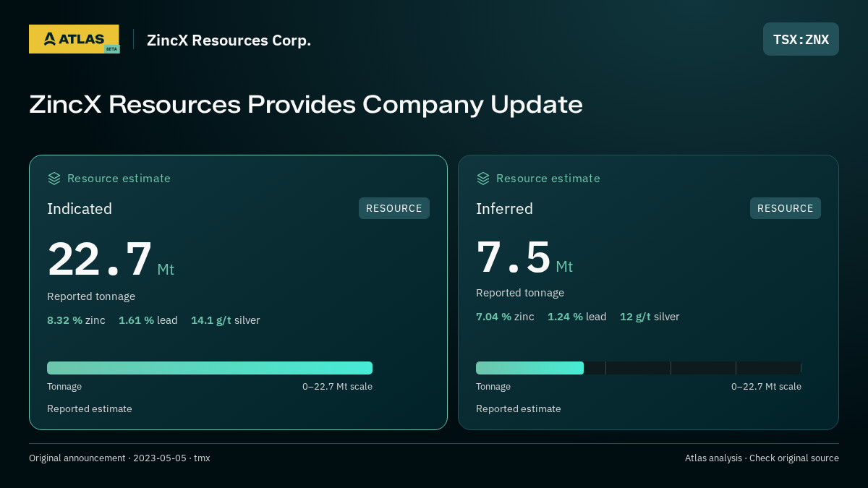Click Resource estimate label in Indicated card

tap(119, 178)
